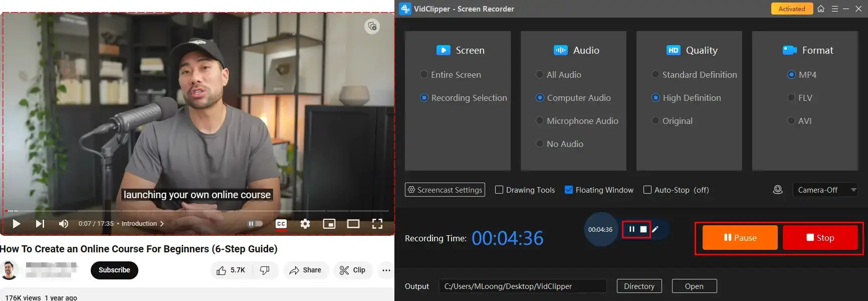Play the YouTube video
This screenshot has width=868, height=301.
[x=16, y=224]
